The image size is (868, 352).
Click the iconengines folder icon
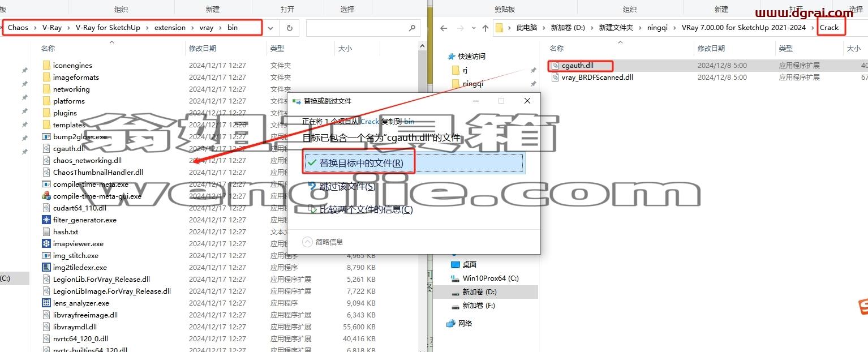[x=46, y=65]
